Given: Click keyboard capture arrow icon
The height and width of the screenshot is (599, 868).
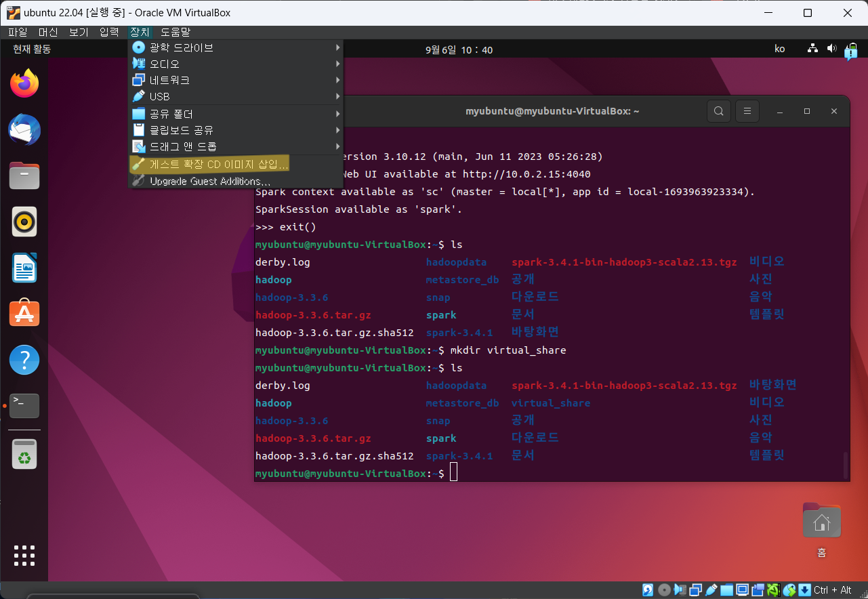Looking at the screenshot, I should 805,590.
